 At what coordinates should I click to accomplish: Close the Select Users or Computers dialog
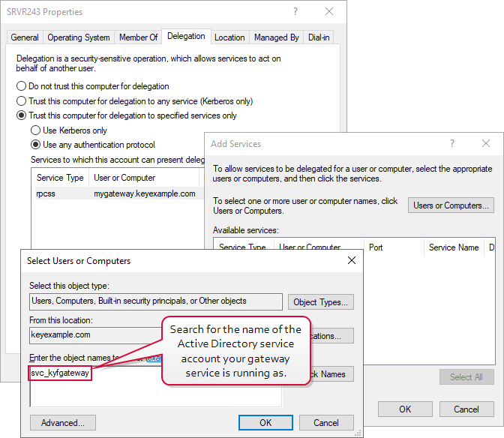(x=351, y=260)
